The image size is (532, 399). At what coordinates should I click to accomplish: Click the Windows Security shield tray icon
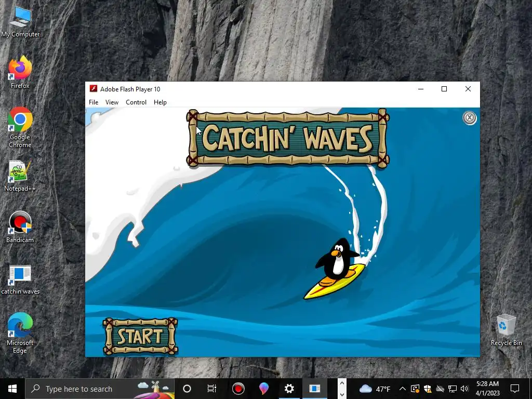click(x=428, y=389)
